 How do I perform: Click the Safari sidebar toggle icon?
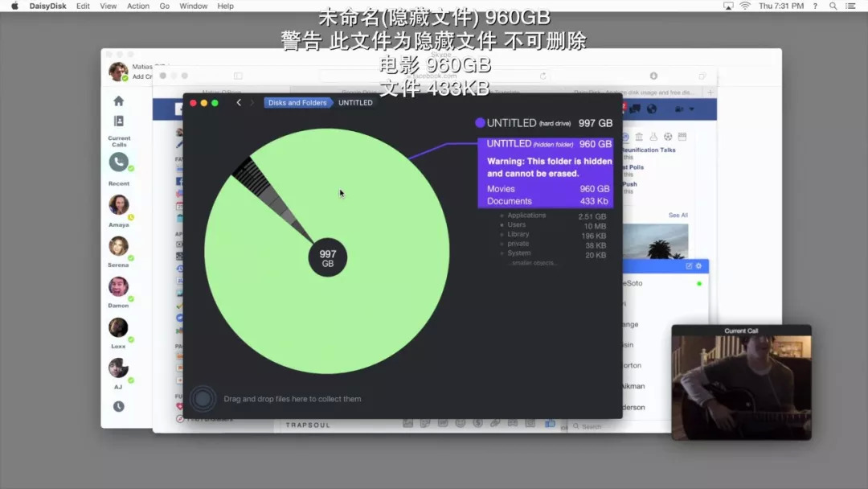click(x=238, y=76)
